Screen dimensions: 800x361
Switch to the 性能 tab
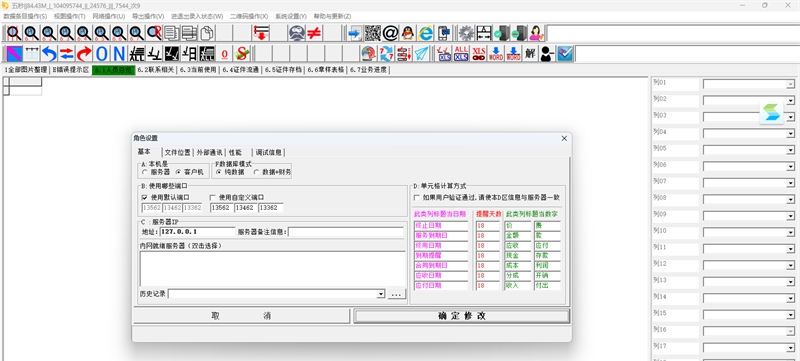(235, 152)
